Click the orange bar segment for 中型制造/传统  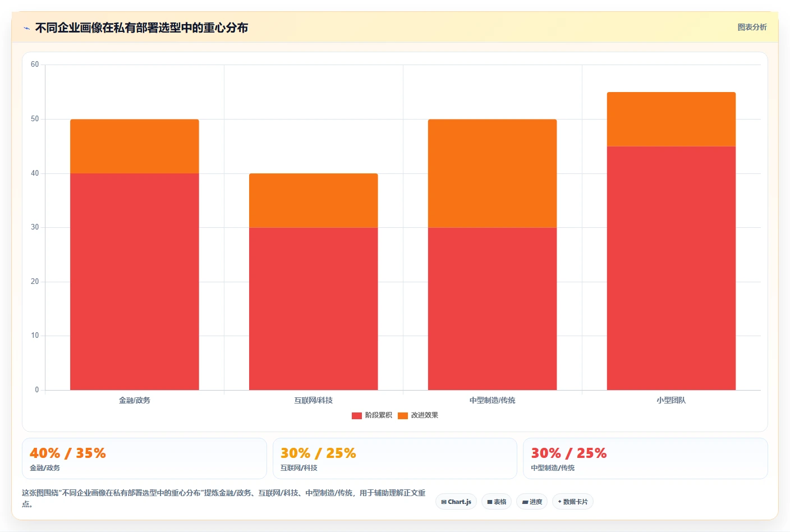pos(493,173)
